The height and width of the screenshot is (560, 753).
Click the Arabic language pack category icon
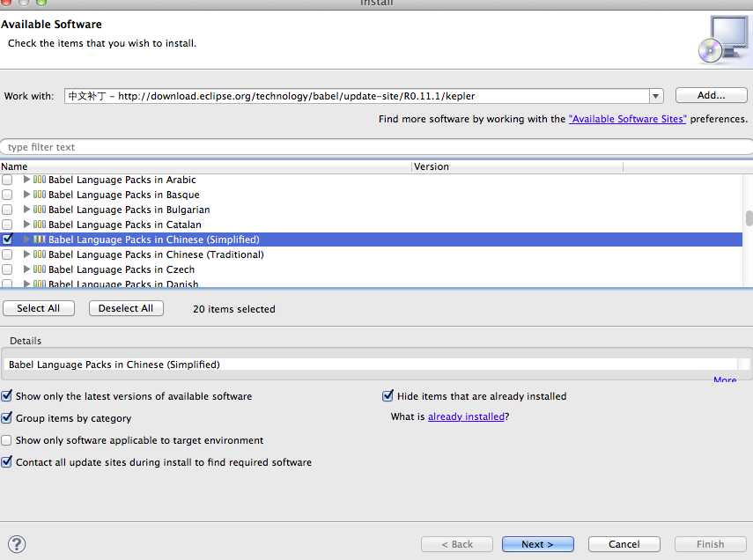click(40, 180)
